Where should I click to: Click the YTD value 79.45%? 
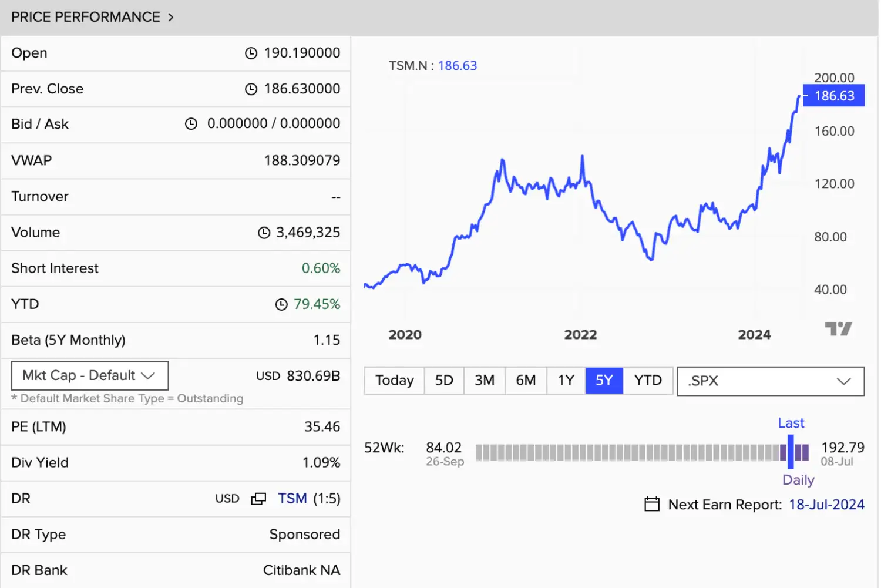[x=317, y=304]
